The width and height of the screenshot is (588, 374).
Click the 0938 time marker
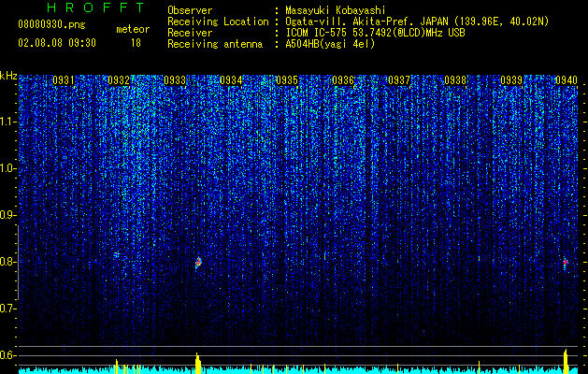(455, 80)
